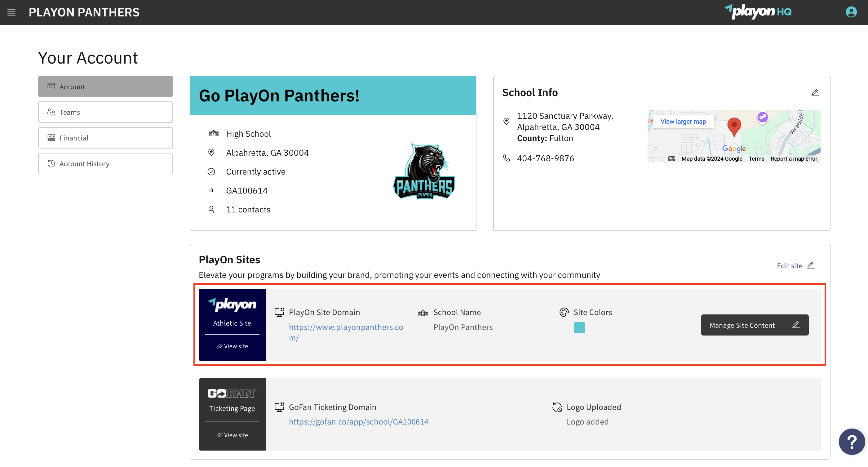868x467 pixels.
Task: Click the 'County: Fulton' text
Action: pos(545,138)
